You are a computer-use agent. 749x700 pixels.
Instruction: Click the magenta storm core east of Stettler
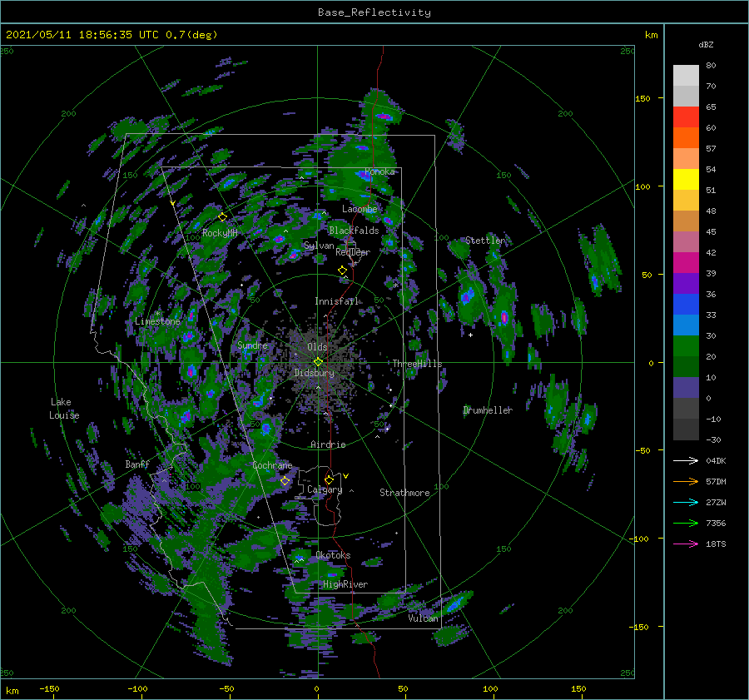click(504, 317)
